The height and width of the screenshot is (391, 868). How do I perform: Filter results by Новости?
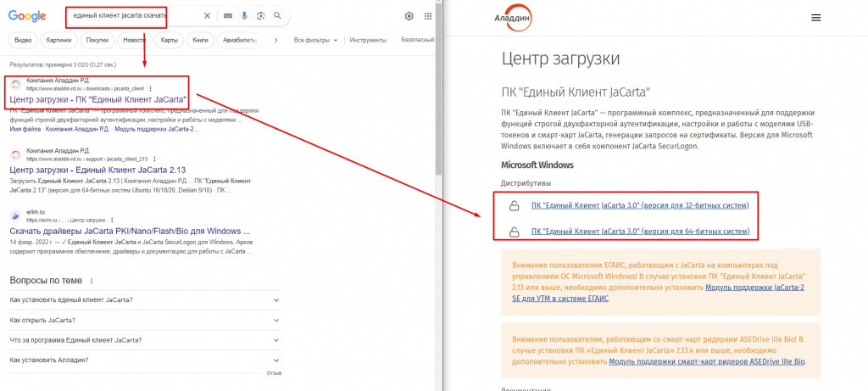(x=135, y=41)
